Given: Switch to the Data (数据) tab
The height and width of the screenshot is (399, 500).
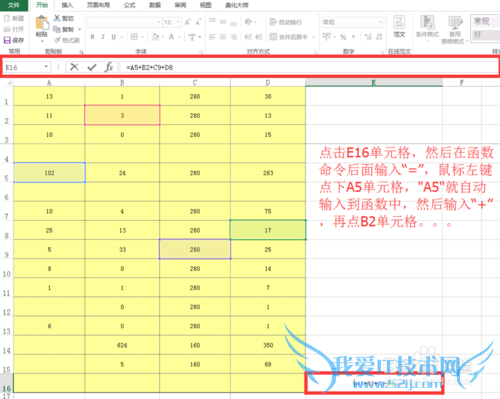Looking at the screenshot, I should 155,5.
